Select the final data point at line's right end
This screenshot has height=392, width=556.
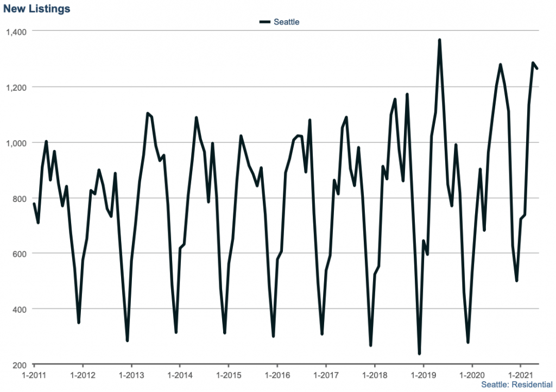pos(538,68)
